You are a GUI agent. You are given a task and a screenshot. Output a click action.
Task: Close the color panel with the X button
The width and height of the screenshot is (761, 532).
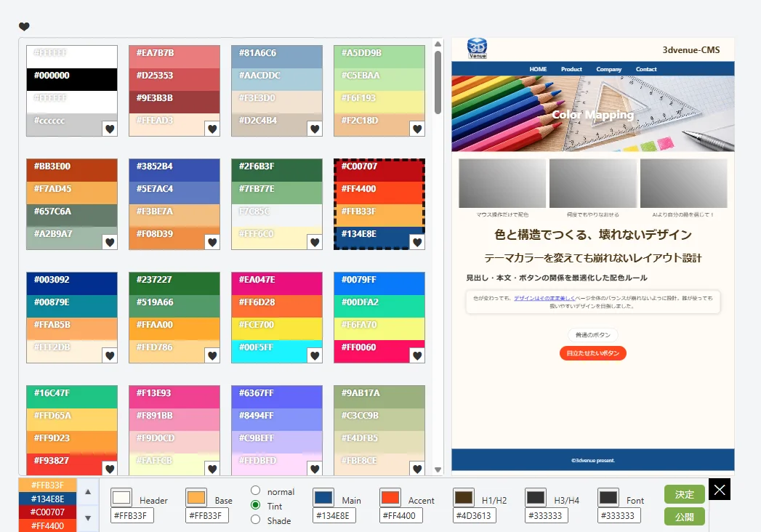click(720, 489)
